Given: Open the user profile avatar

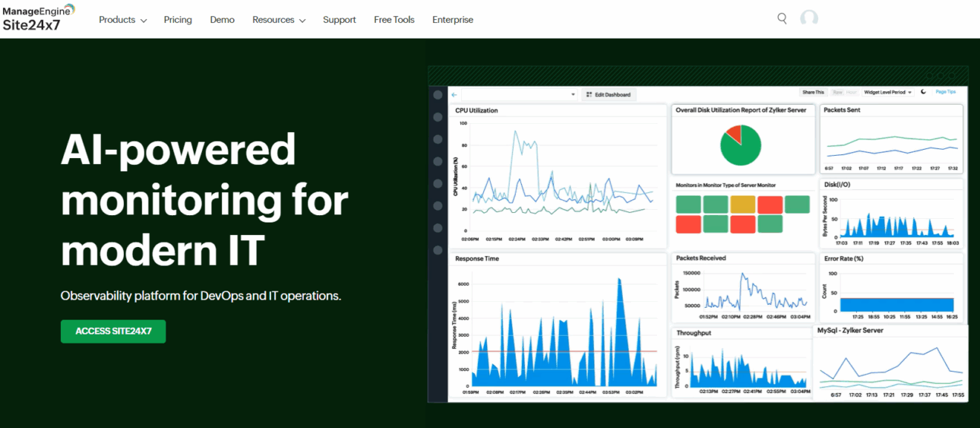Looking at the screenshot, I should tap(808, 19).
